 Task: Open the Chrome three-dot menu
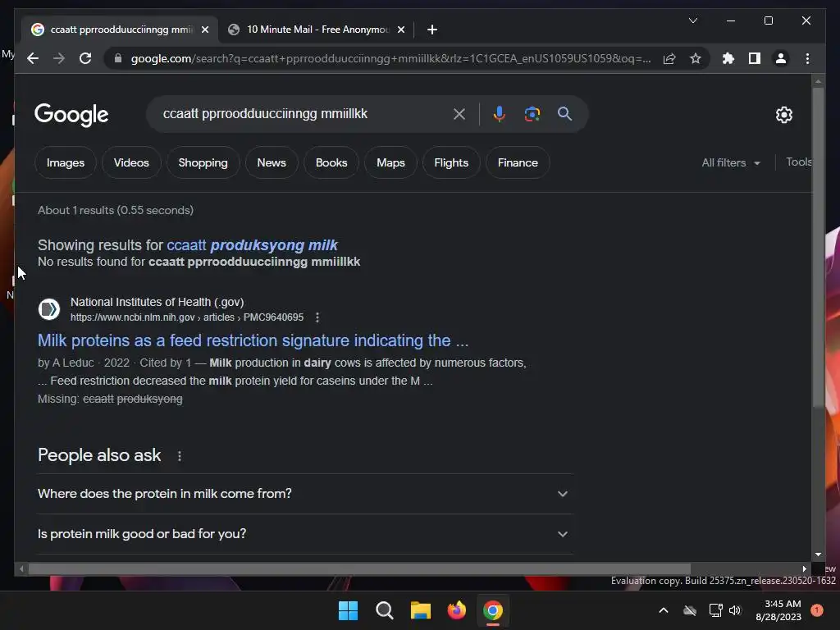(807, 58)
